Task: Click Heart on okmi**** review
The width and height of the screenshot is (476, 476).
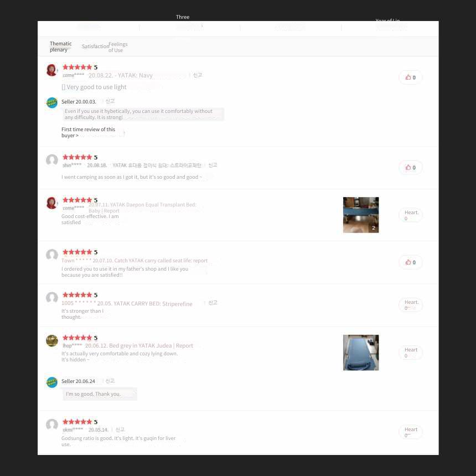Action: point(411,432)
